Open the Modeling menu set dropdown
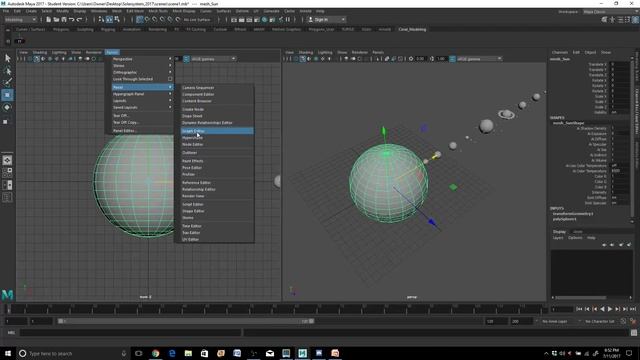 click(x=20, y=20)
